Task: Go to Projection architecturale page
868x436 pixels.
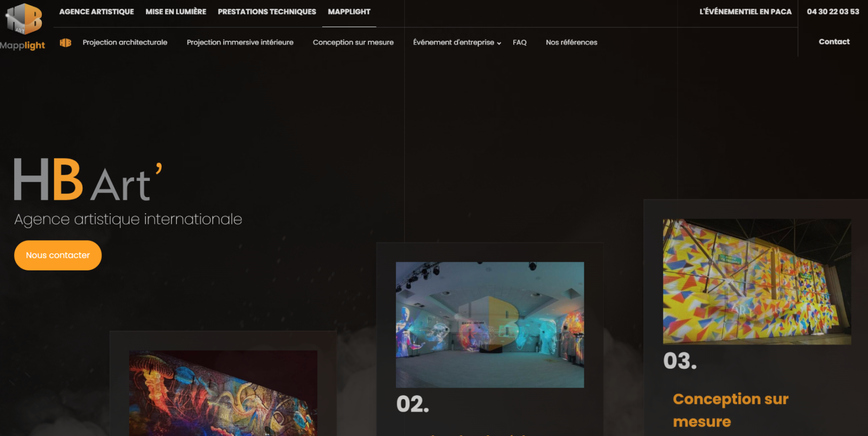Action: 125,42
